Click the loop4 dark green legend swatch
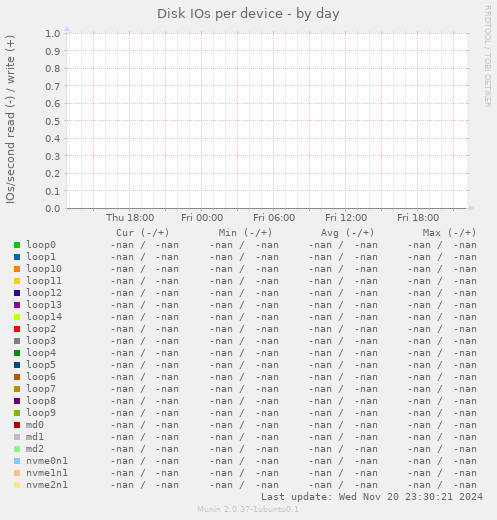 17,353
